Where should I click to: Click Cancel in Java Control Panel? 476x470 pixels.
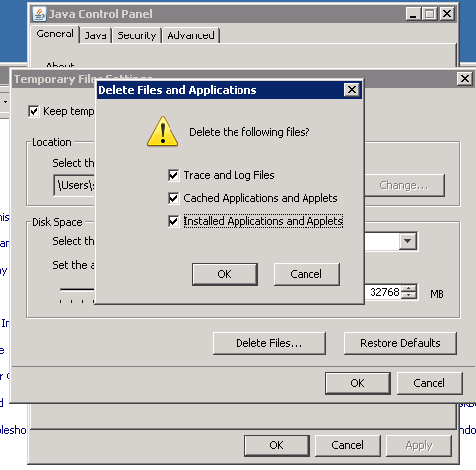[348, 445]
